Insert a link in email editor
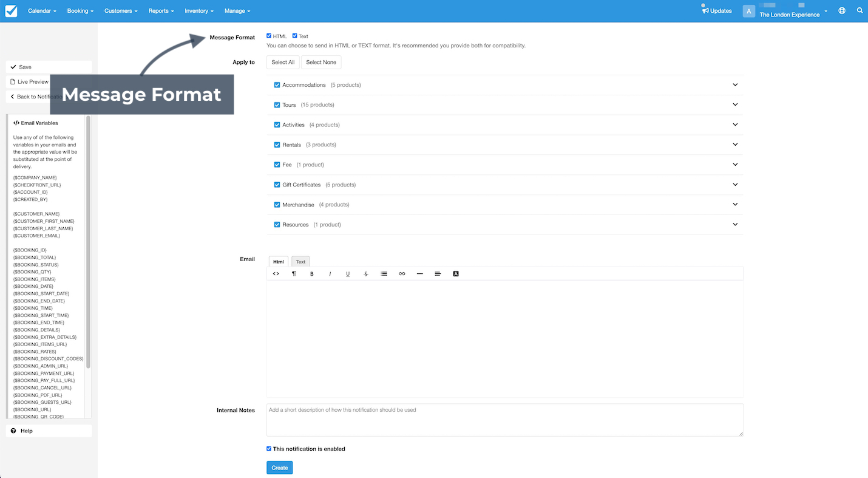The image size is (868, 478). [402, 274]
